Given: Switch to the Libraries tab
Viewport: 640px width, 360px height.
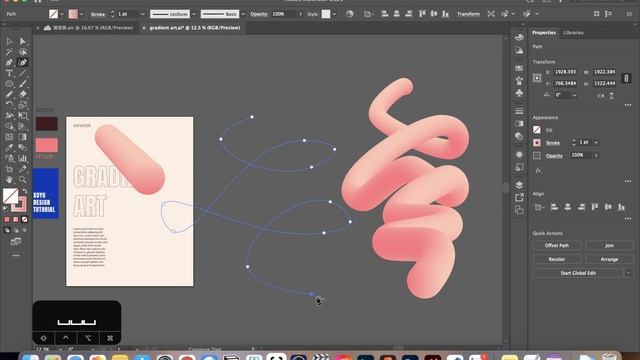Looking at the screenshot, I should click(x=573, y=33).
